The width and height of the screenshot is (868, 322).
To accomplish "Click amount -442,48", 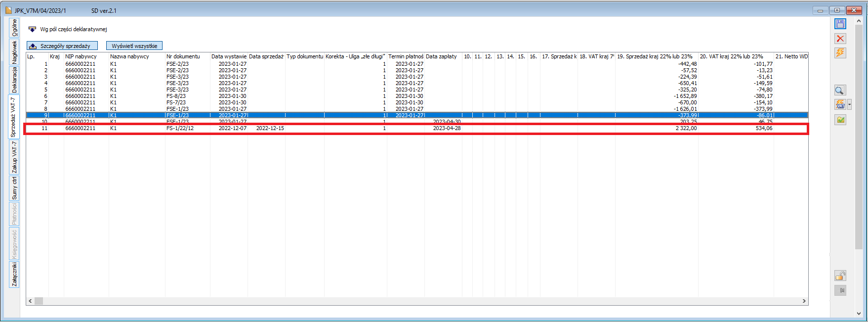I will [x=688, y=64].
